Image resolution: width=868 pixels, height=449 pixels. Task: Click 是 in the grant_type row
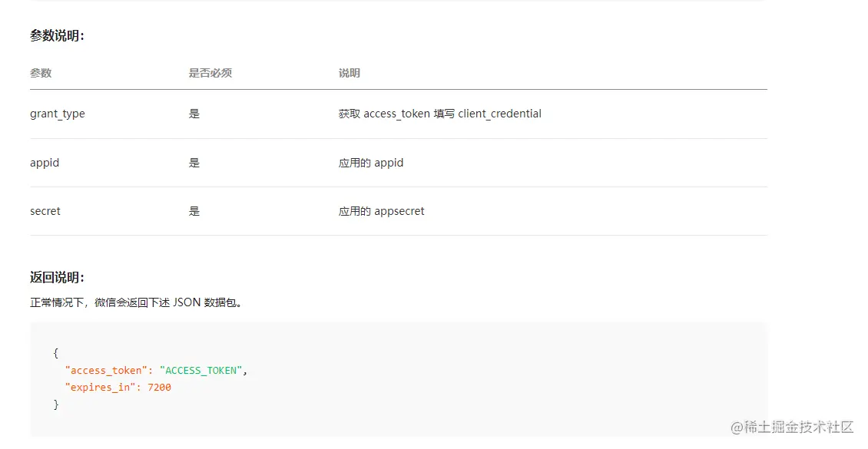click(x=194, y=114)
